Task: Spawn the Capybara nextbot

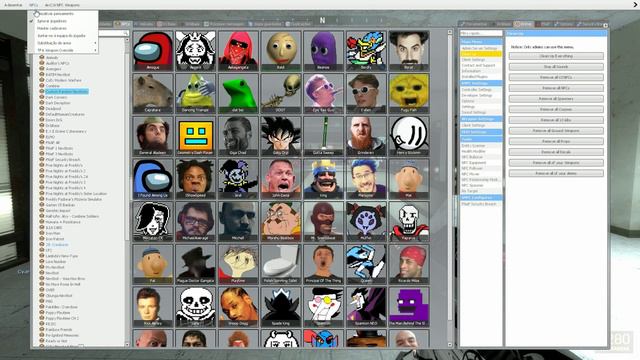Action: click(153, 93)
